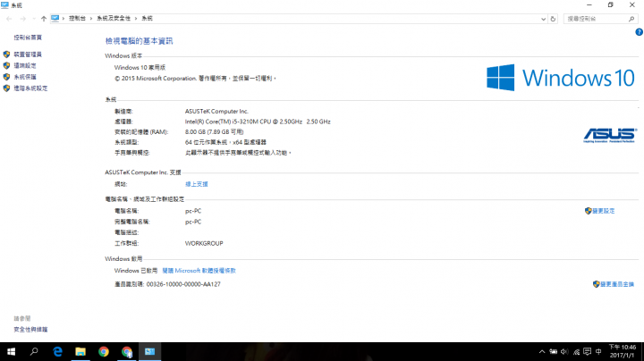
Task: Restore down the System window
Action: pyautogui.click(x=611, y=5)
